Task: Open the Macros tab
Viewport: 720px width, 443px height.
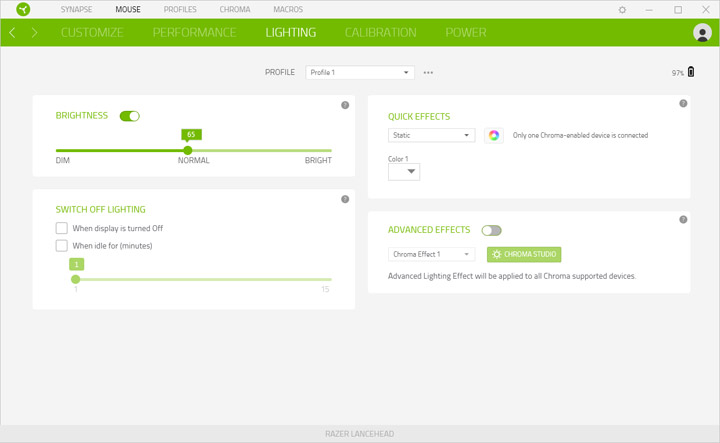Action: click(x=288, y=9)
